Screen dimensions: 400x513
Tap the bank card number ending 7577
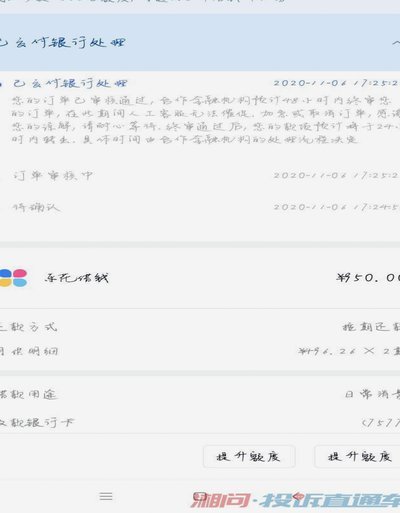[381, 423]
